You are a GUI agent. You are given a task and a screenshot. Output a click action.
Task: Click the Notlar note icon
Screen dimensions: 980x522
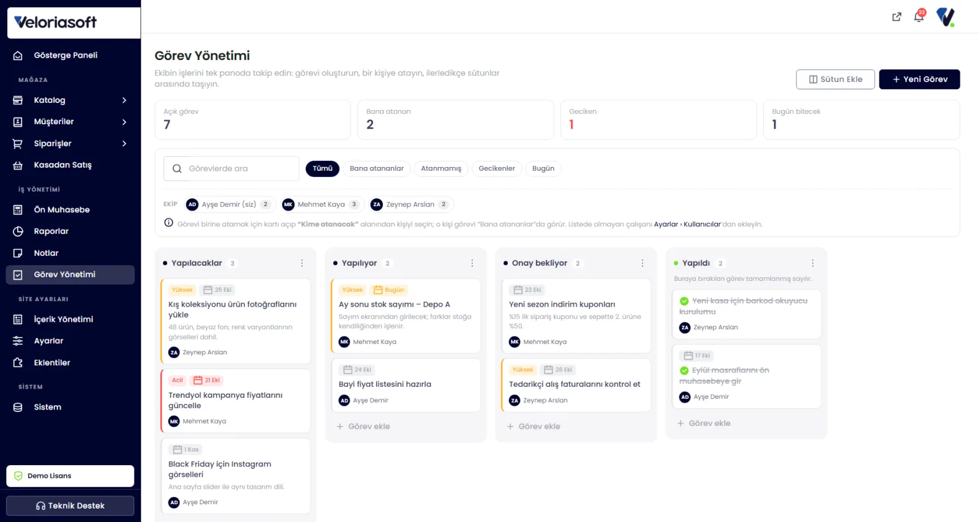(18, 253)
